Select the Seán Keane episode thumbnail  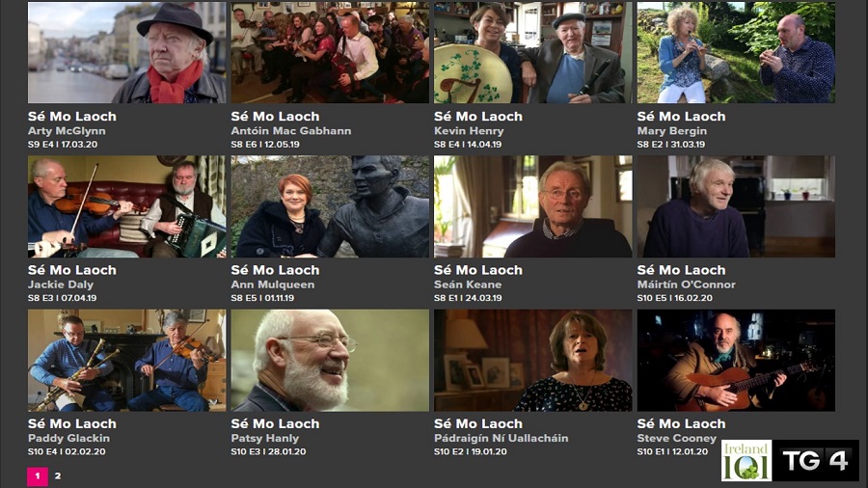tap(533, 206)
